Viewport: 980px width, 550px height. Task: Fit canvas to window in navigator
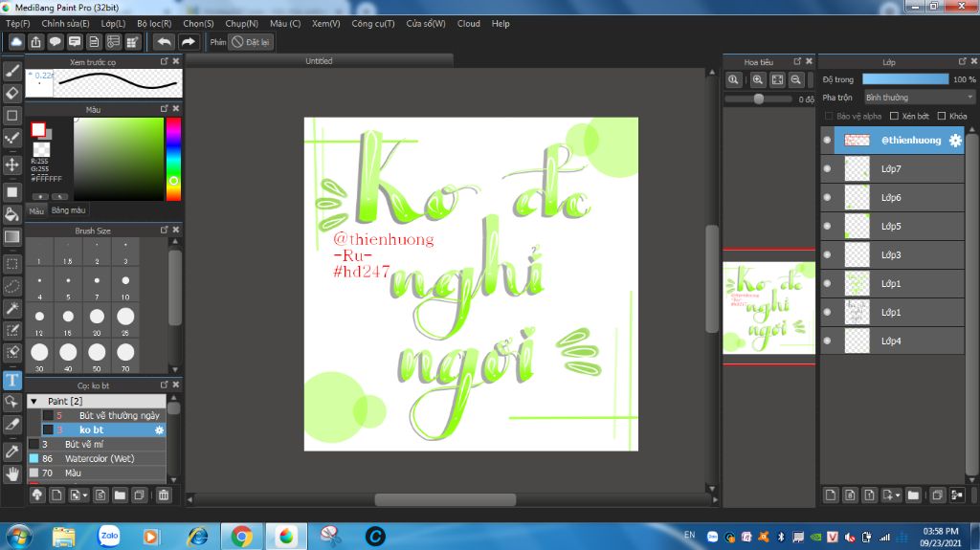click(x=777, y=79)
